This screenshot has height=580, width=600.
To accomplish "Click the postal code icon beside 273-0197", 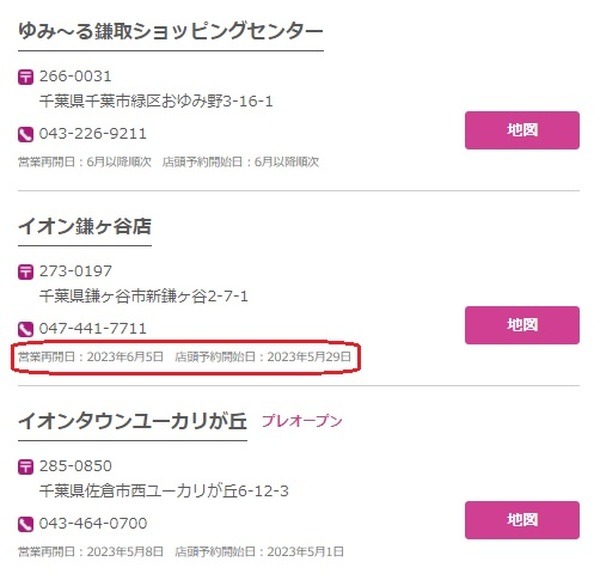I will (x=26, y=272).
